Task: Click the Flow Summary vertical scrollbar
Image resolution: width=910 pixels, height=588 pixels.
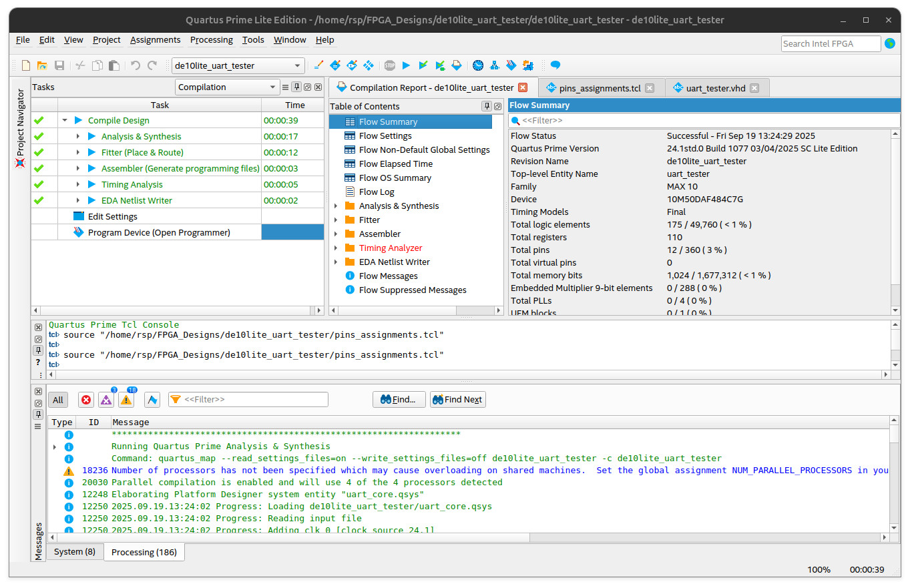Action: coord(895,220)
